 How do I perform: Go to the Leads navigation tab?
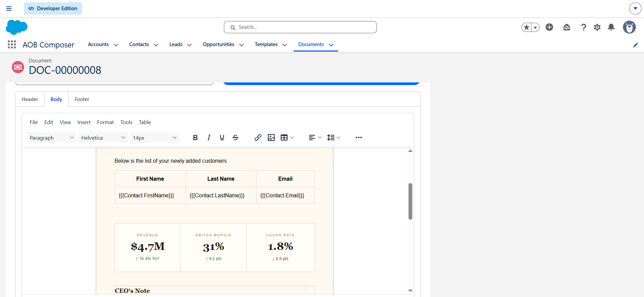(x=176, y=44)
